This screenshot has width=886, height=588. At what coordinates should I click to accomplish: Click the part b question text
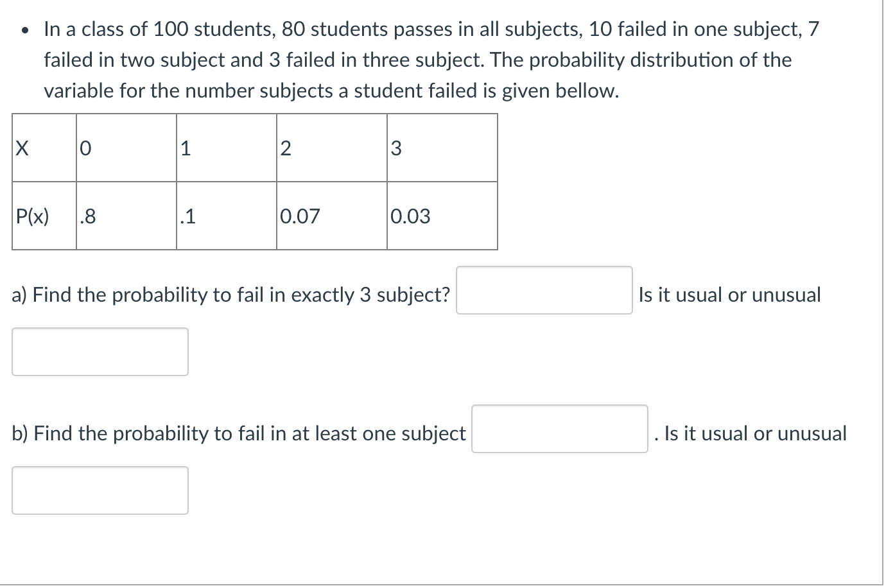click(x=239, y=433)
